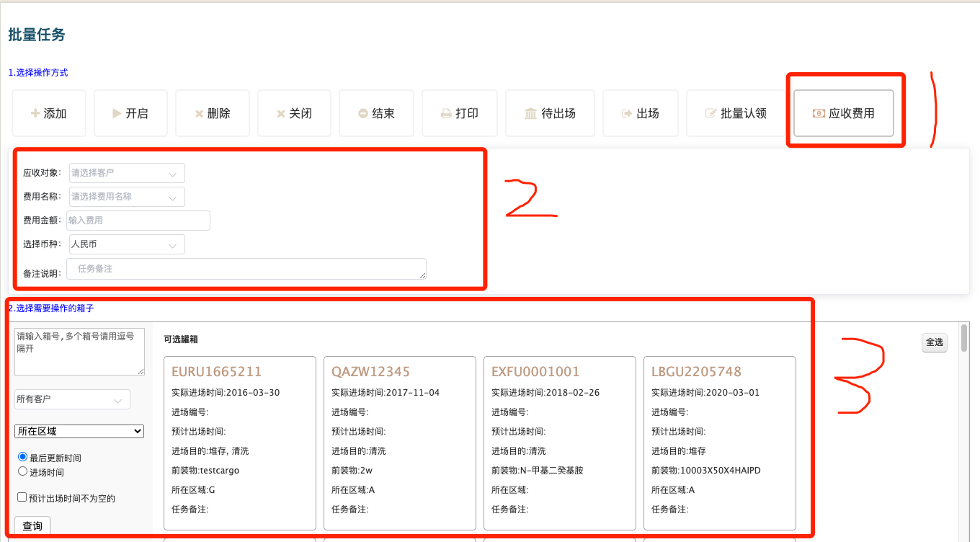Click the 开启 play icon button

point(130,113)
